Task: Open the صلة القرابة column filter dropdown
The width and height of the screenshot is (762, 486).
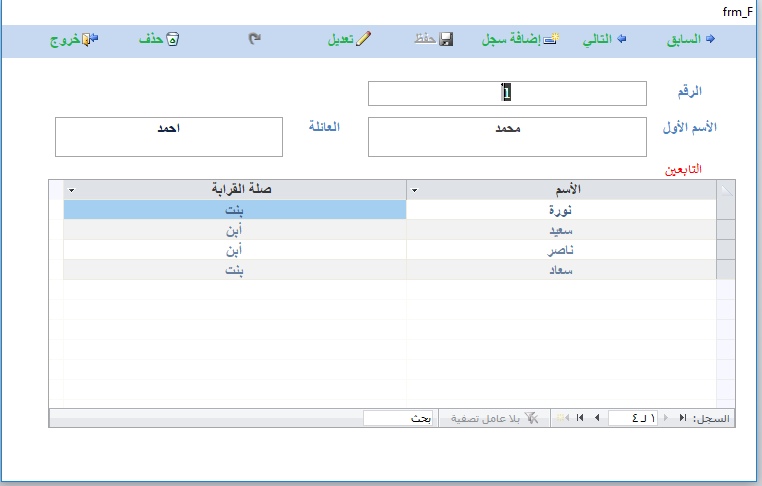Action: point(72,190)
